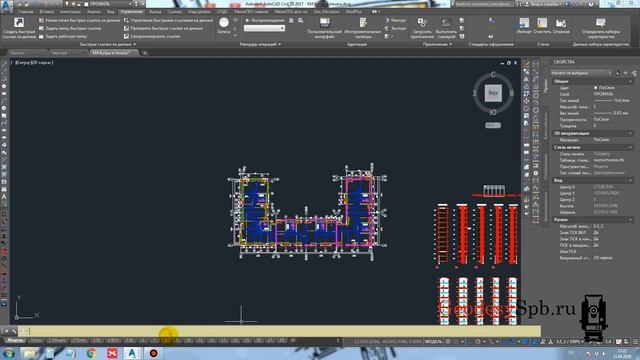Switch to the Home ribbon tab

25,12
